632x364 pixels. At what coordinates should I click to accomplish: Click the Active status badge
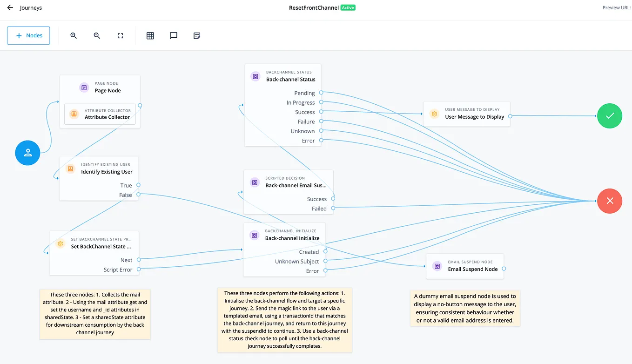pos(347,7)
